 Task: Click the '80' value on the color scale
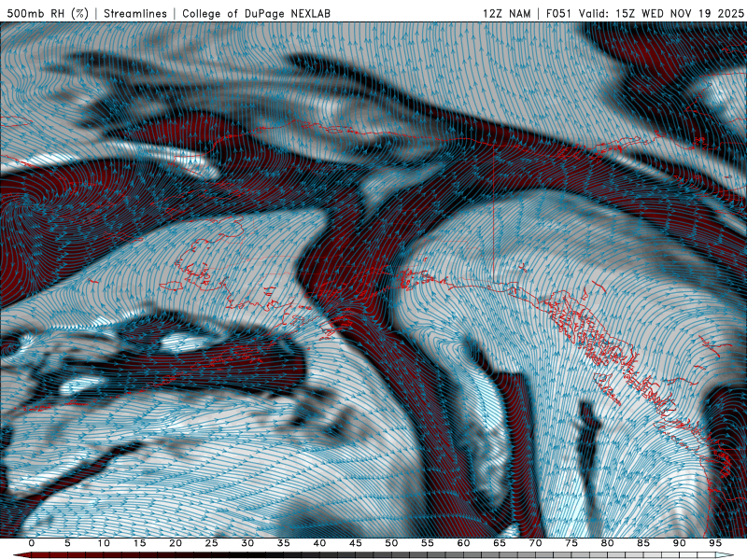pos(608,543)
